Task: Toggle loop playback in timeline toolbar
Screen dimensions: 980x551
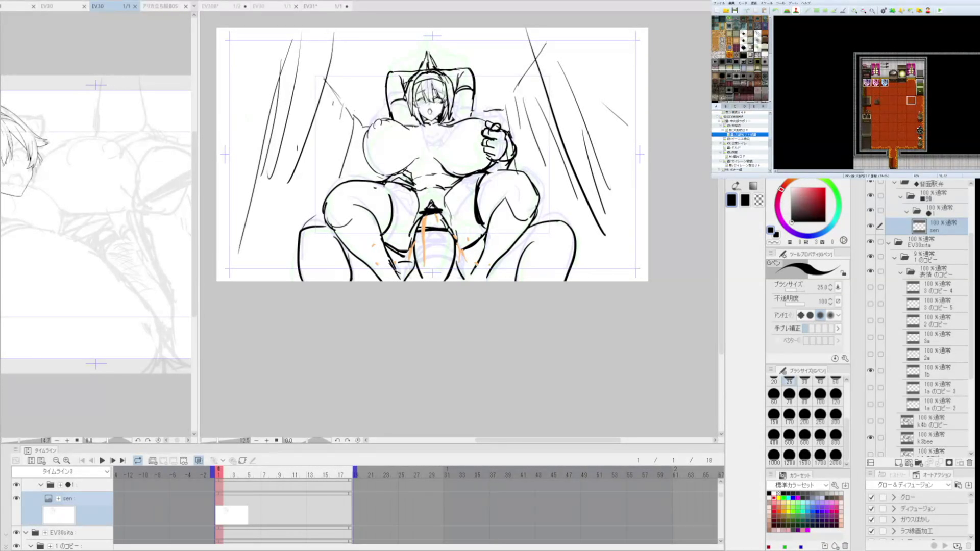Action: (138, 460)
